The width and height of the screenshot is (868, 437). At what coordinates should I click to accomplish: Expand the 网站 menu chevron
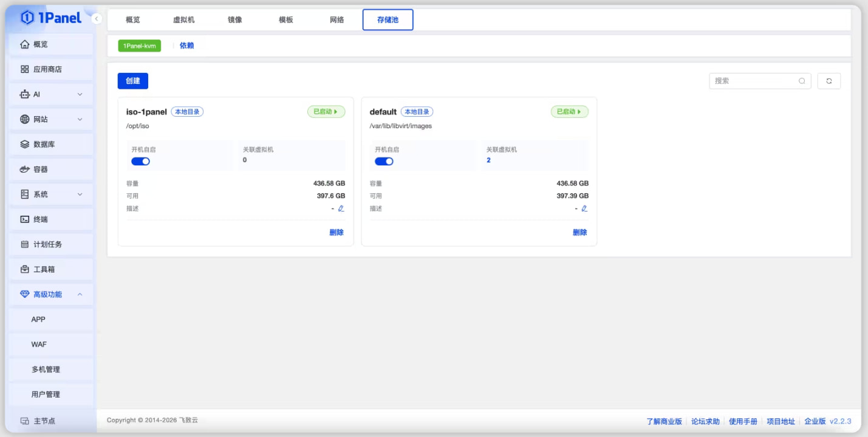tap(80, 119)
